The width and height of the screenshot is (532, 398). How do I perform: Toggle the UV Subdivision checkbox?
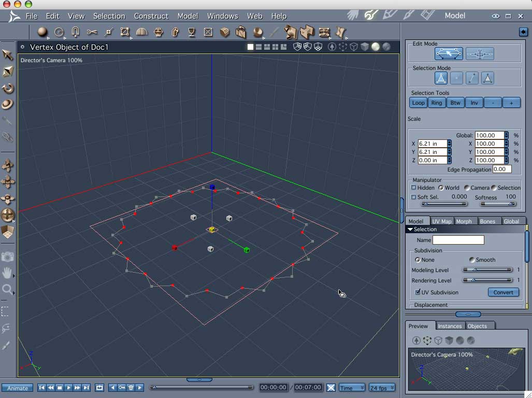[418, 292]
